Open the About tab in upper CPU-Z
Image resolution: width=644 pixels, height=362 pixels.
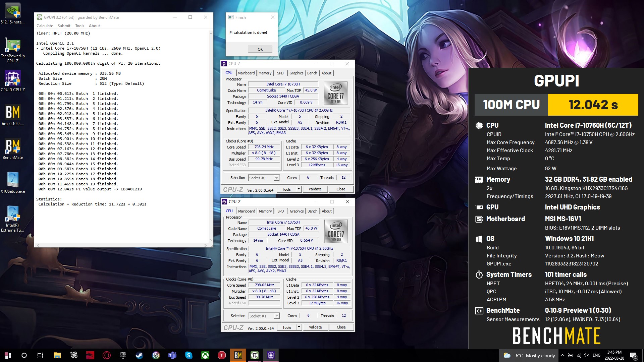click(x=326, y=73)
